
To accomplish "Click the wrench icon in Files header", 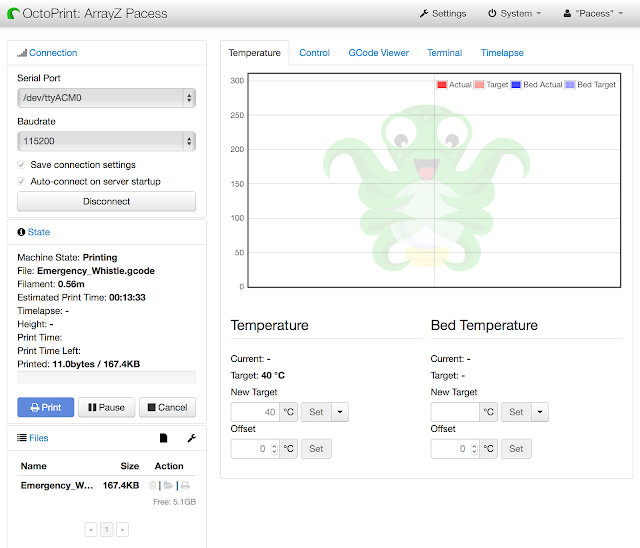I will 191,438.
